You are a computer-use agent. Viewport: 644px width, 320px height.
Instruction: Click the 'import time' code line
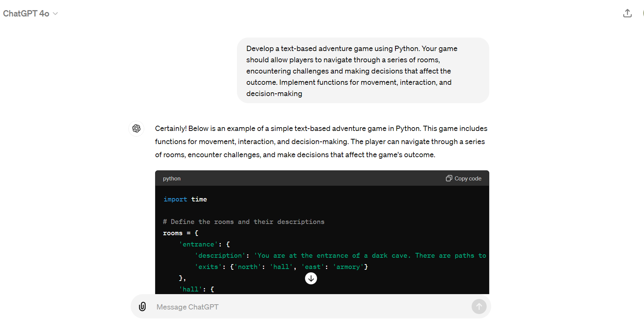pos(185,199)
